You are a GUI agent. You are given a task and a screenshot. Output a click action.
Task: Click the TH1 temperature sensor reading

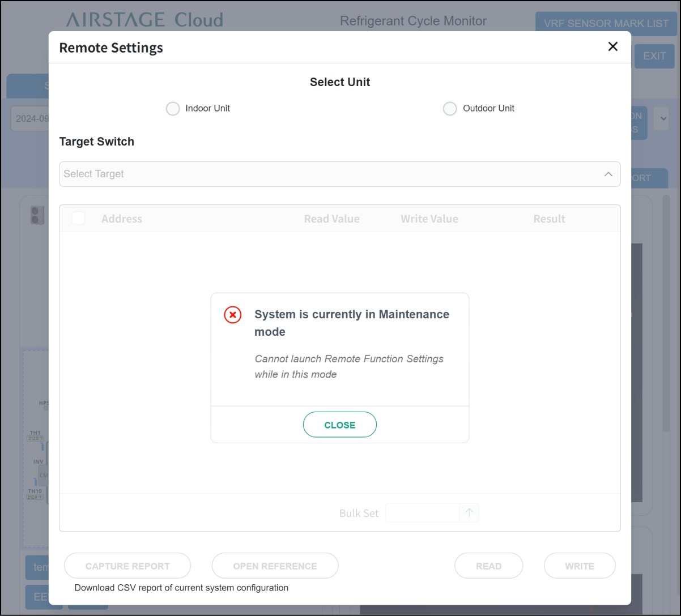point(35,438)
